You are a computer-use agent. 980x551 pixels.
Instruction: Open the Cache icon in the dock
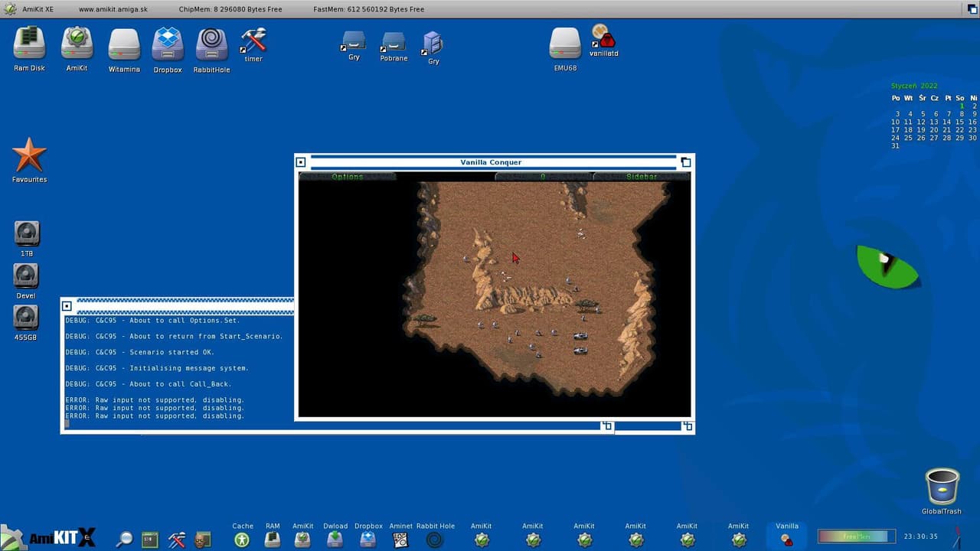pos(242,540)
